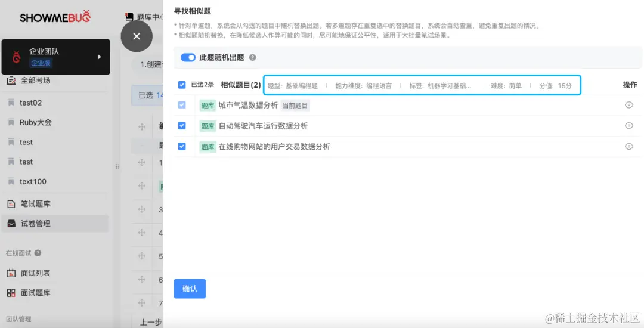
Task: Preview 在线购物网站的用户交易数据分析 with eye icon
Action: 629,146
